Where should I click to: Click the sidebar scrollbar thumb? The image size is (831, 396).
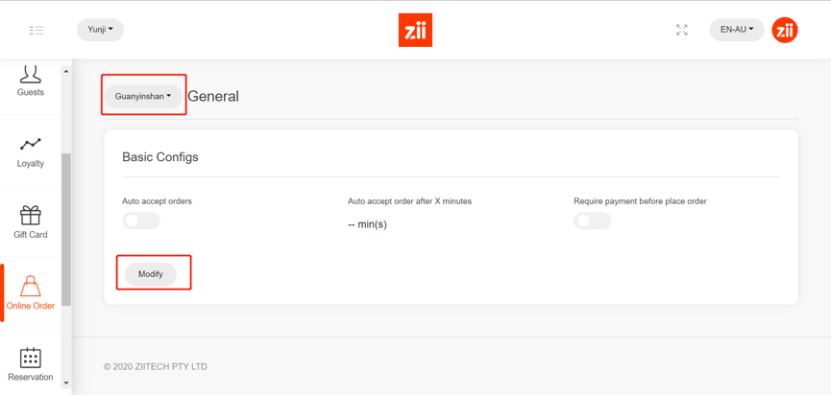click(x=66, y=230)
